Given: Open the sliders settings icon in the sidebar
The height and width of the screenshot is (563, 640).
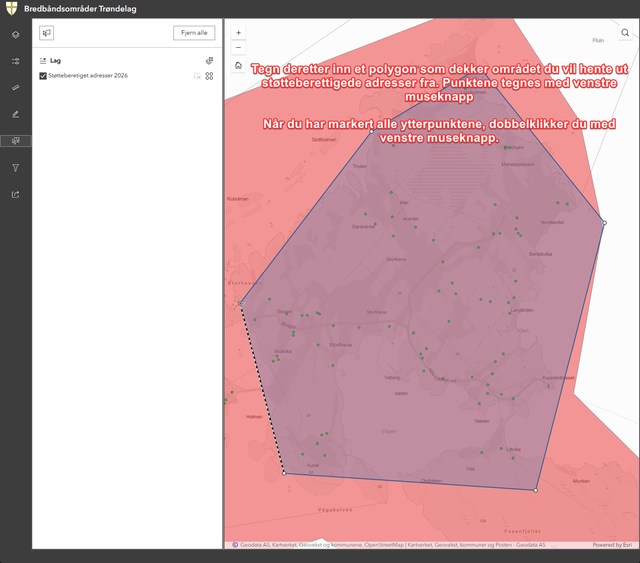Looking at the screenshot, I should [16, 61].
